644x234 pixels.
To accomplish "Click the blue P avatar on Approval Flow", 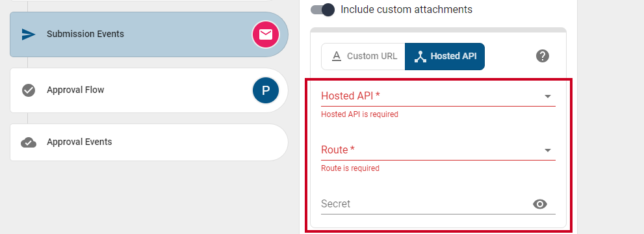I will [266, 90].
